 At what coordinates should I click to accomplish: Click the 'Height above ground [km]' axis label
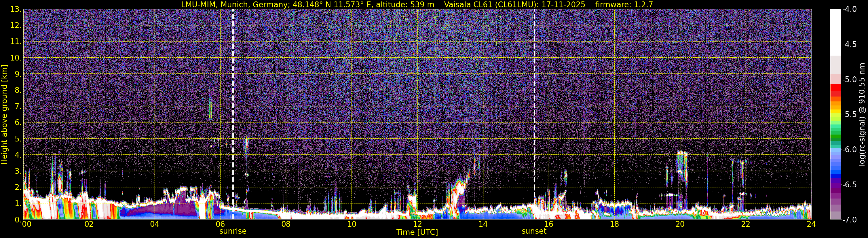tap(4, 115)
